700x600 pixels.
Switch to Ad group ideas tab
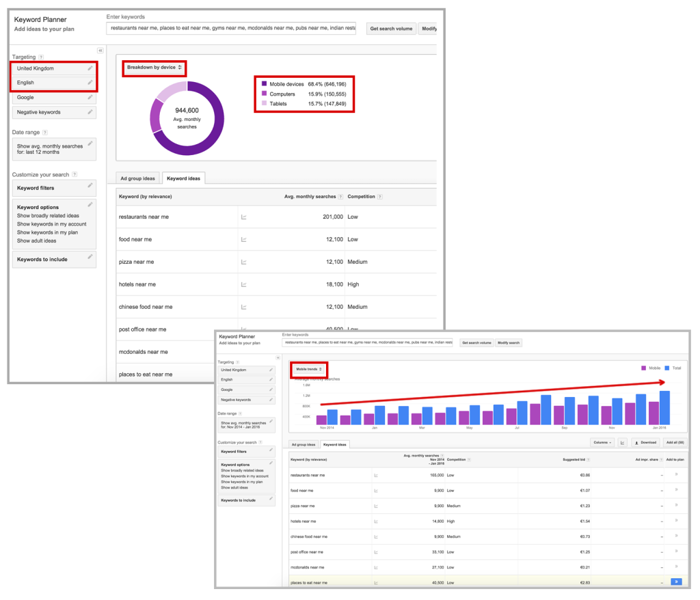pos(137,178)
